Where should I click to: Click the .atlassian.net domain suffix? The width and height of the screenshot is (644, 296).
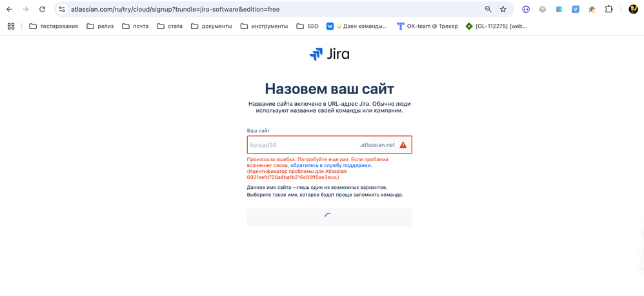377,145
